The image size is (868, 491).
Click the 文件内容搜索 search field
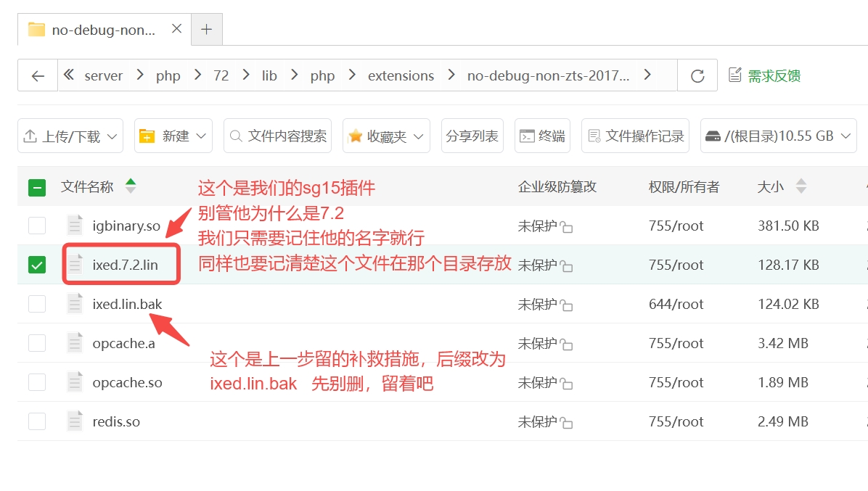tap(278, 136)
